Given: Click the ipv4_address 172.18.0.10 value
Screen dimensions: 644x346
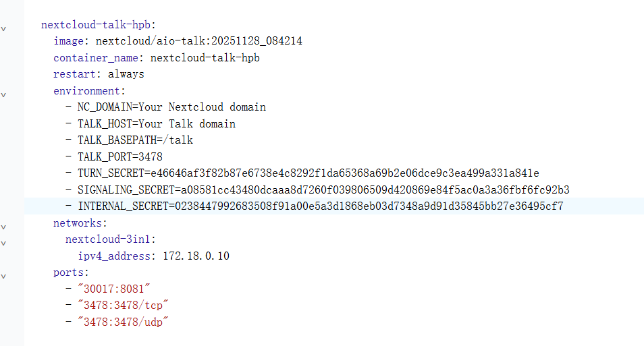Looking at the screenshot, I should pos(199,256).
